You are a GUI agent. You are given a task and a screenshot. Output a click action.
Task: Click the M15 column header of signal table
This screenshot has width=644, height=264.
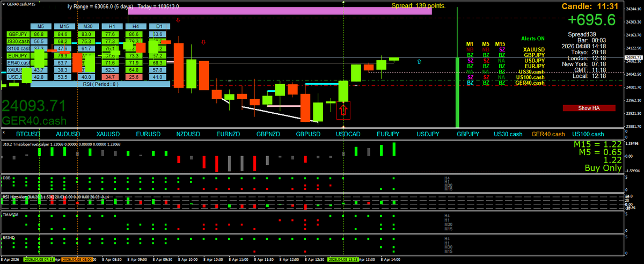click(x=500, y=43)
